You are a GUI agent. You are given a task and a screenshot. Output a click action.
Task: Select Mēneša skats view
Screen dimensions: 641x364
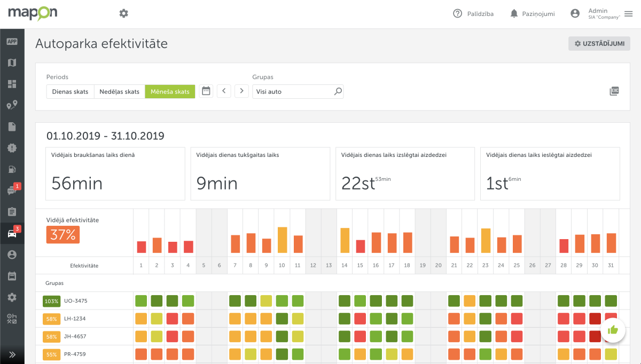click(x=170, y=91)
